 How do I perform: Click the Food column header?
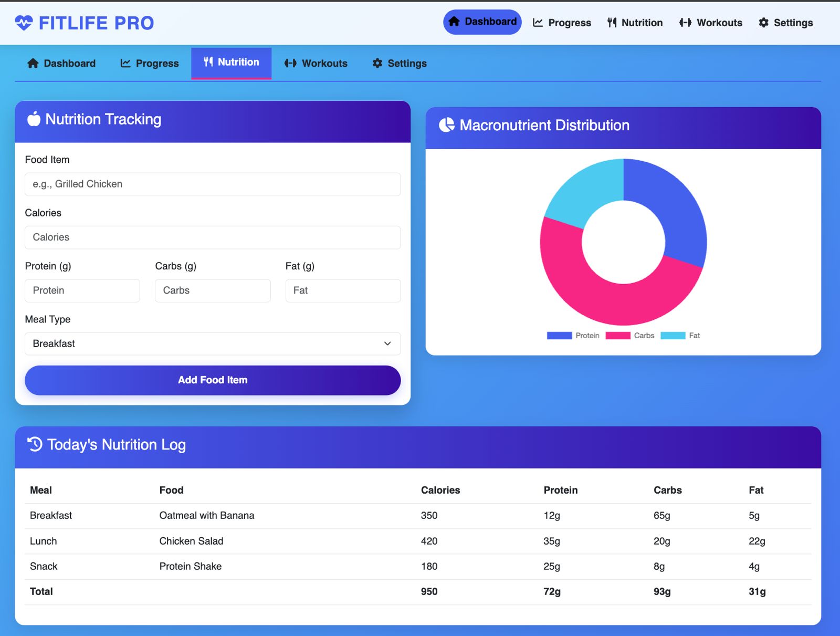tap(171, 490)
